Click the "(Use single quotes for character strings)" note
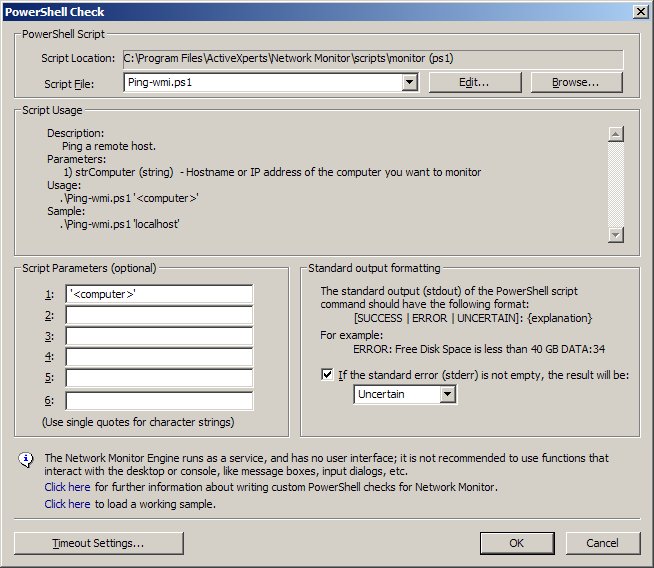654x568 pixels. pos(138,422)
